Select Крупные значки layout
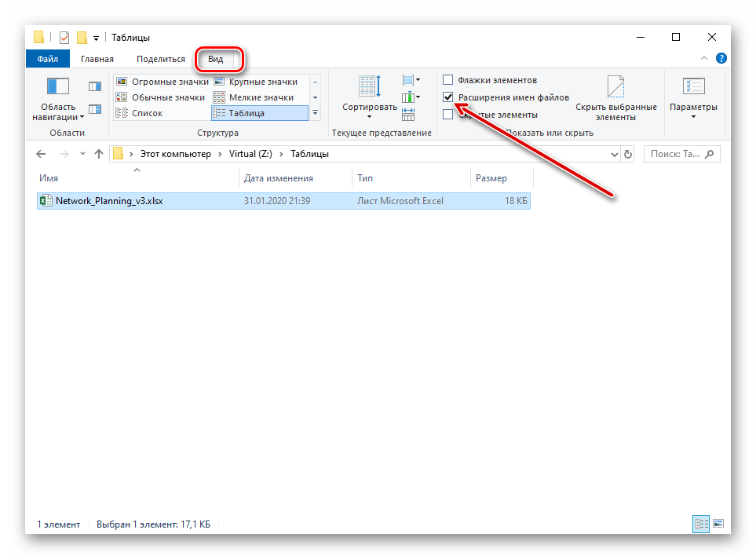This screenshot has height=559, width=756. coord(256,82)
